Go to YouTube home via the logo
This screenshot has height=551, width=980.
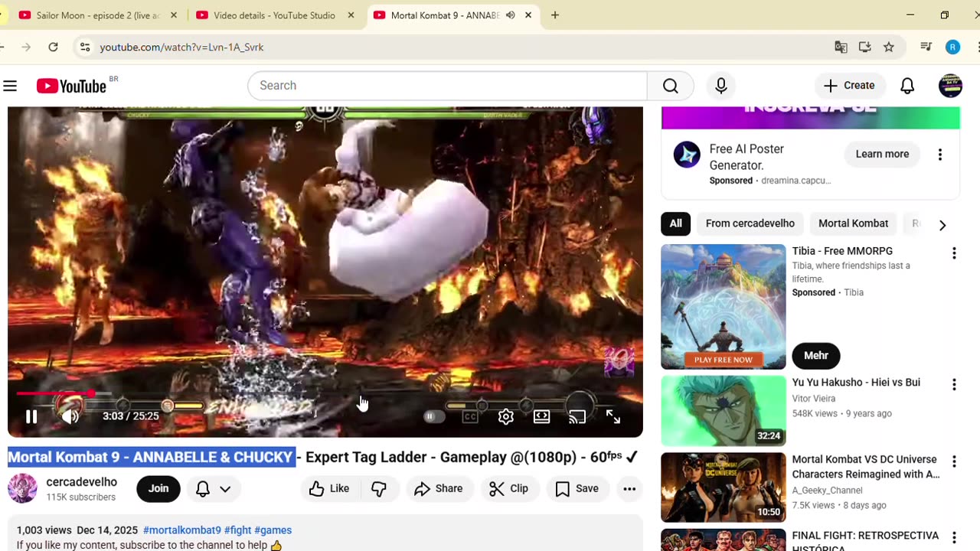71,86
